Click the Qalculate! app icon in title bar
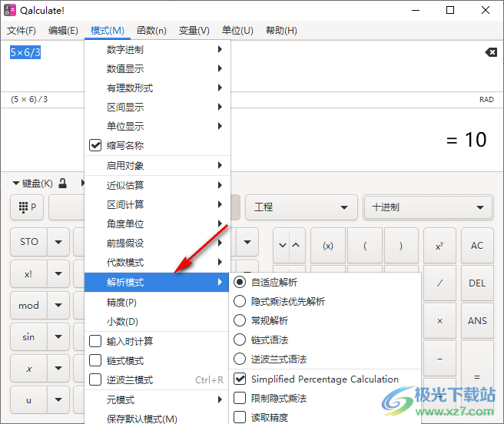Screen dimensions: 504x424 [x=10, y=10]
